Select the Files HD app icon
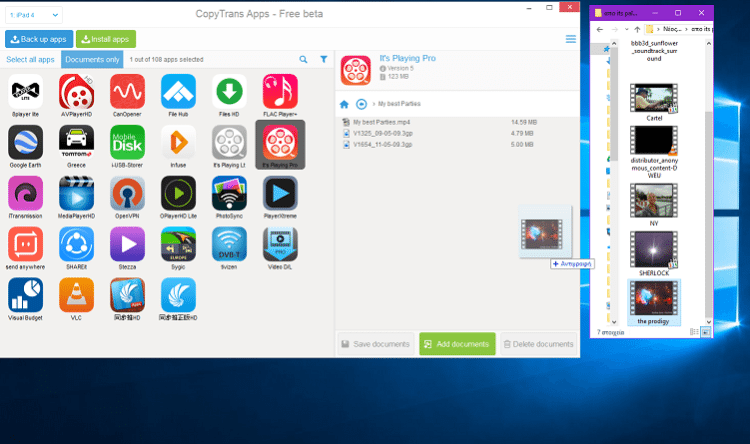750x444 pixels. click(x=229, y=92)
